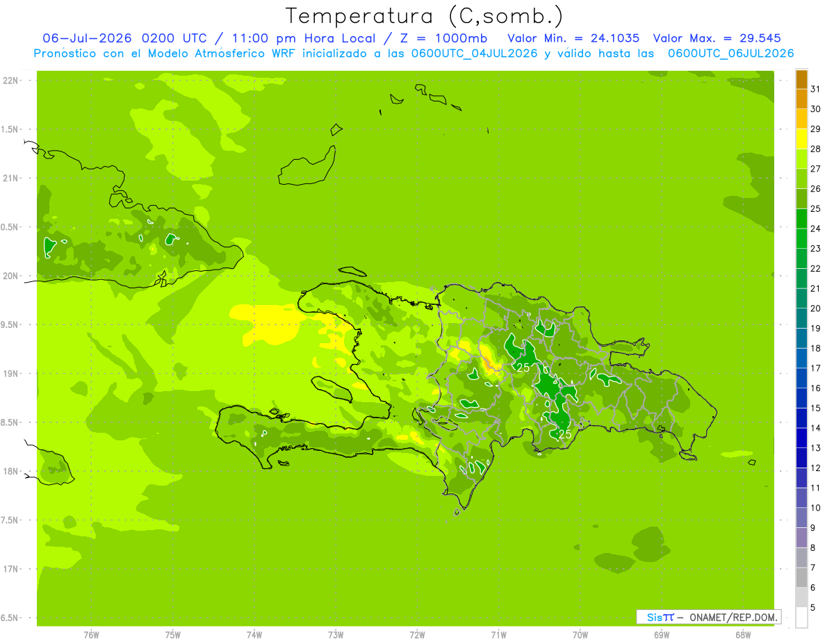
Task: Select the '06-Jul-2026 0200 UTC' date text
Action: click(123, 38)
